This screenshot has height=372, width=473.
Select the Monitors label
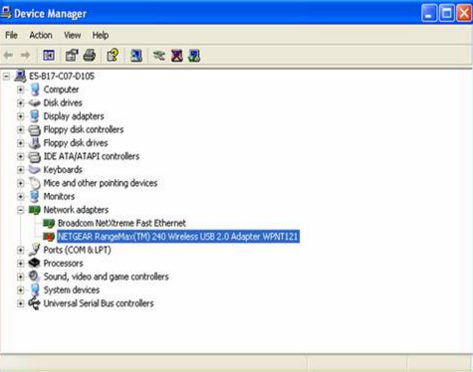[x=59, y=196]
